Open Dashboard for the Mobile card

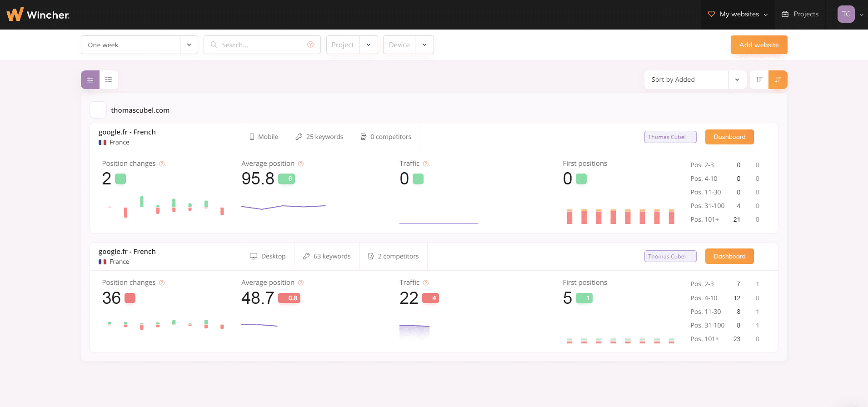[729, 137]
